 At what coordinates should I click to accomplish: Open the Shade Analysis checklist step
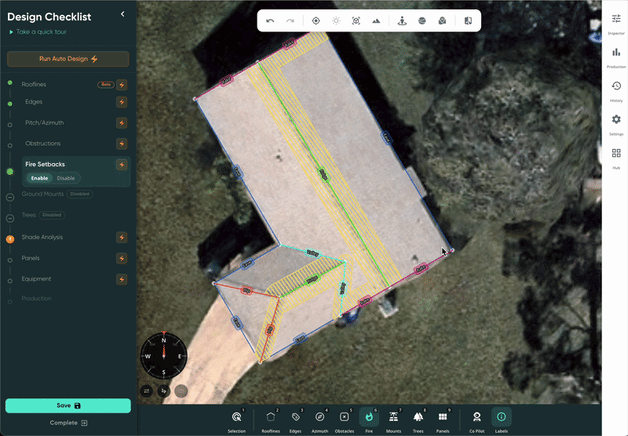coord(42,237)
